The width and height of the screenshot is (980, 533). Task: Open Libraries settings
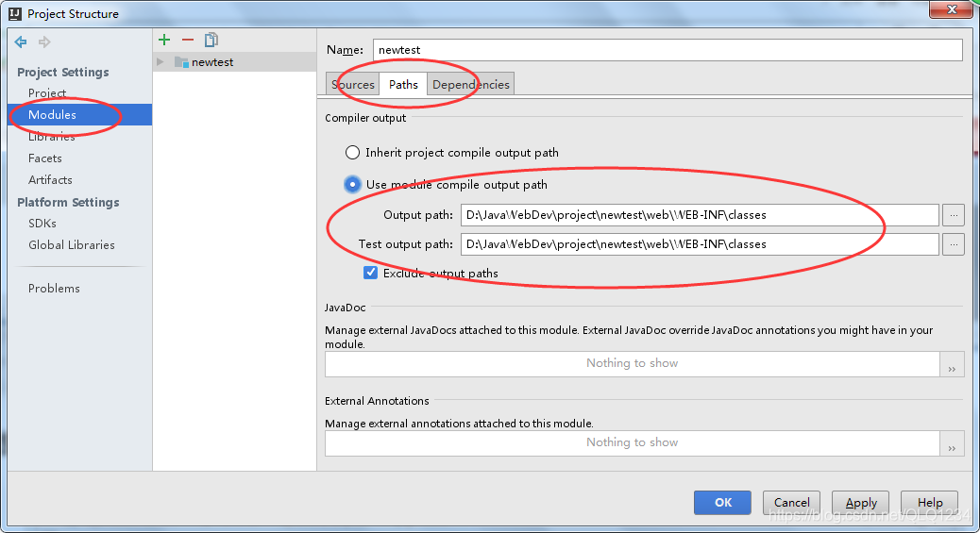51,136
